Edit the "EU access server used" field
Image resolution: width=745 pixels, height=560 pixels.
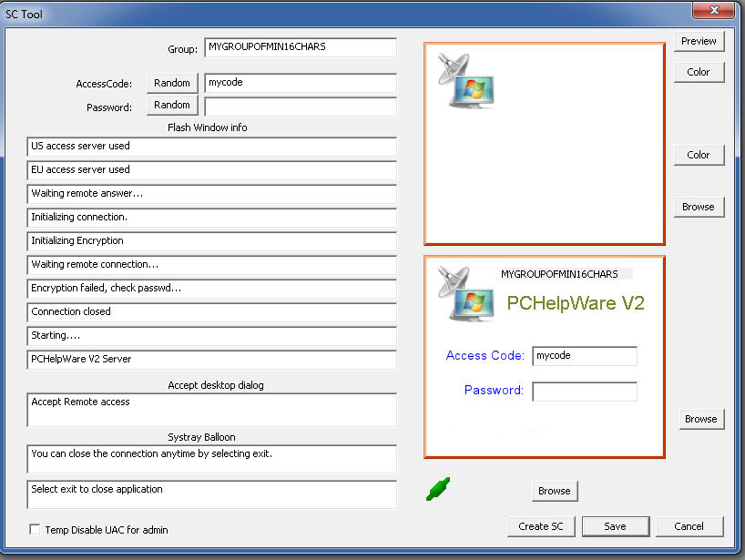coord(211,170)
